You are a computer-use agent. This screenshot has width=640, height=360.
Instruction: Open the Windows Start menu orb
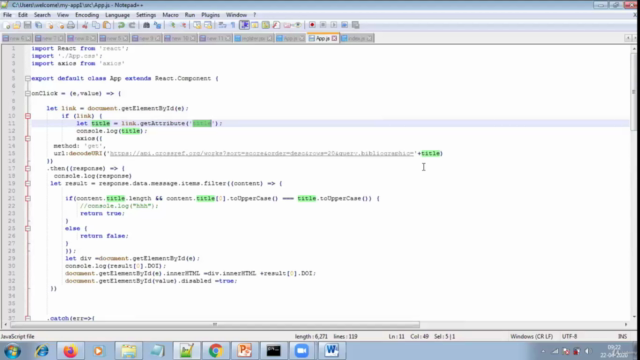tap(13, 351)
